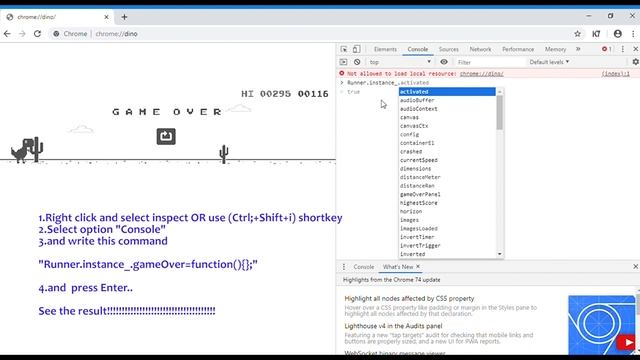Click autocomplete list scrollbar thumb
Screen dimensions: 640x360
pyautogui.click(x=500, y=112)
